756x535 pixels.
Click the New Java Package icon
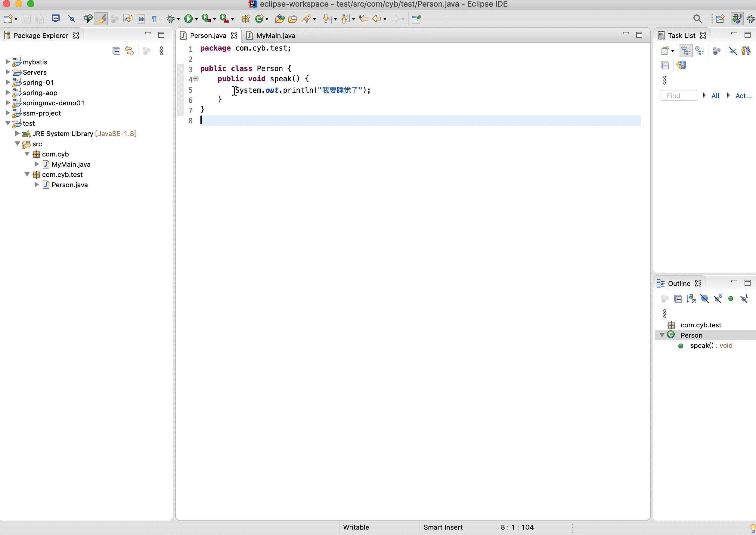coord(246,19)
